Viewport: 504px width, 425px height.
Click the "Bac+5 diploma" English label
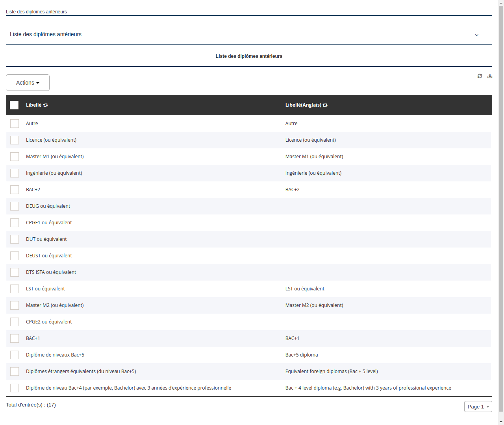[x=302, y=355]
